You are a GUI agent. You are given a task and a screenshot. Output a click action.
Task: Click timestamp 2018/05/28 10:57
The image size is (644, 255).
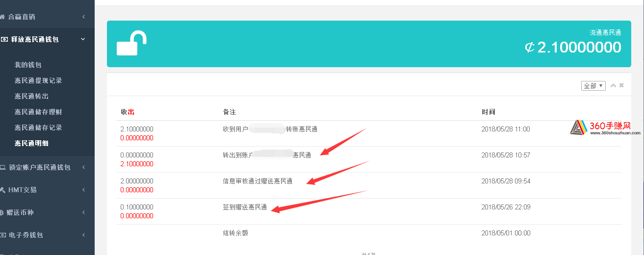(x=506, y=155)
